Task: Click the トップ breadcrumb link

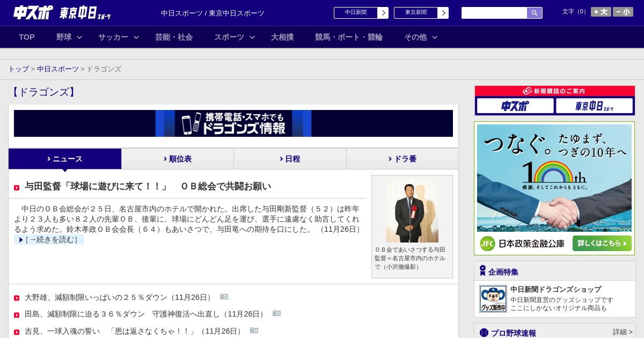Action: point(18,69)
